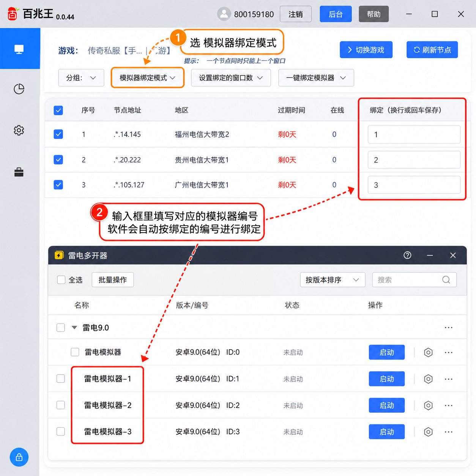The image size is (476, 476).
Task: Check the checkbox for 雷电模拟器-2
Action: pyautogui.click(x=61, y=405)
